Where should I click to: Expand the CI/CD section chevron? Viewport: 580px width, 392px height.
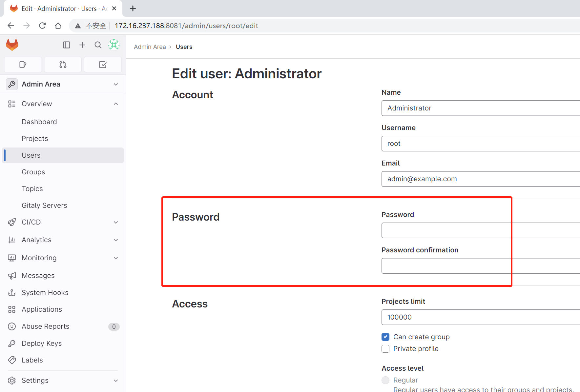pos(116,222)
